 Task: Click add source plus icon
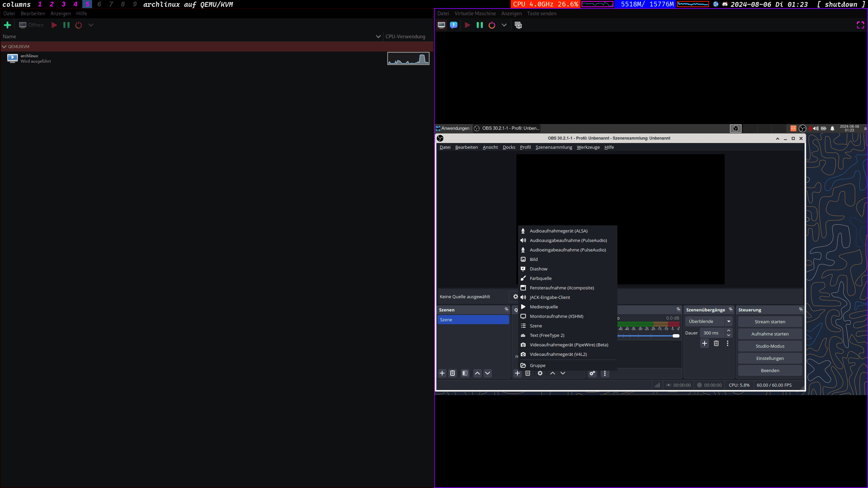517,373
